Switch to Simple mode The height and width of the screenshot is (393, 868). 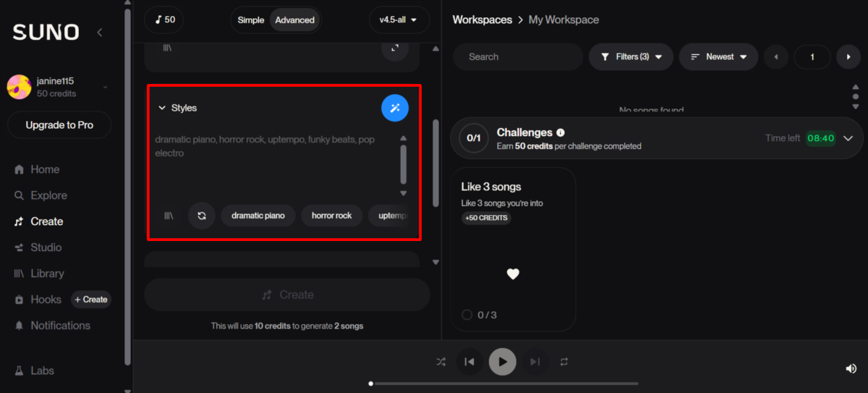coord(251,20)
